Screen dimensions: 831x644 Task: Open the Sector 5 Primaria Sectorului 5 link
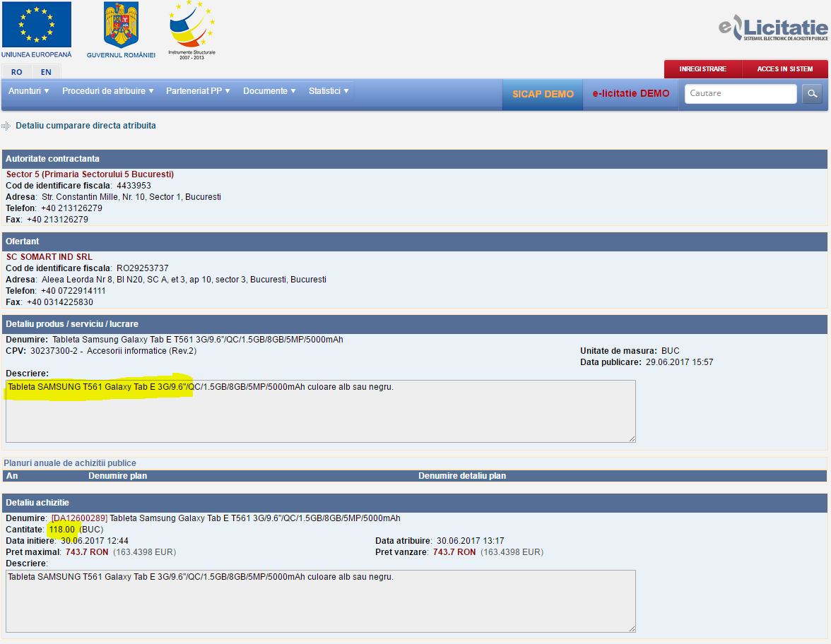[x=90, y=174]
